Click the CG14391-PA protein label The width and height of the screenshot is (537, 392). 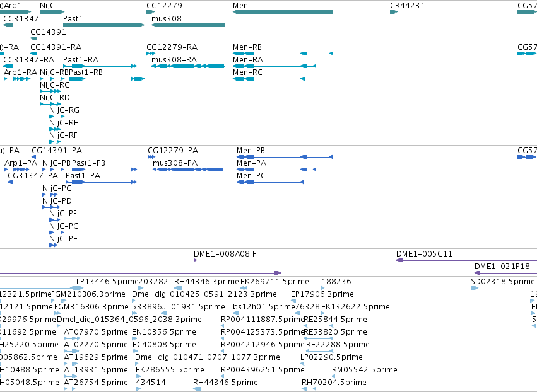(x=57, y=151)
